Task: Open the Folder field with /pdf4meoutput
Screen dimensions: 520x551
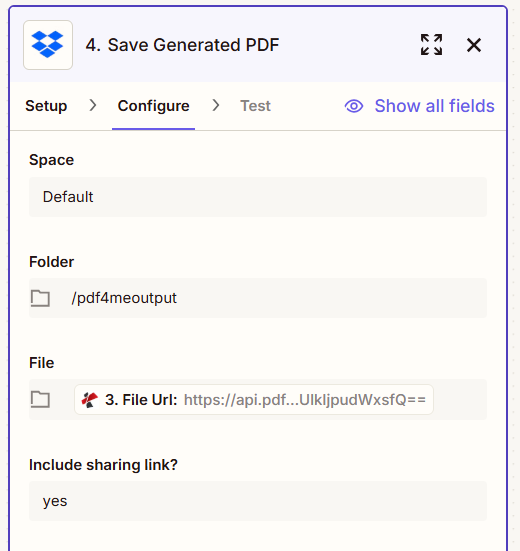Action: pos(258,298)
